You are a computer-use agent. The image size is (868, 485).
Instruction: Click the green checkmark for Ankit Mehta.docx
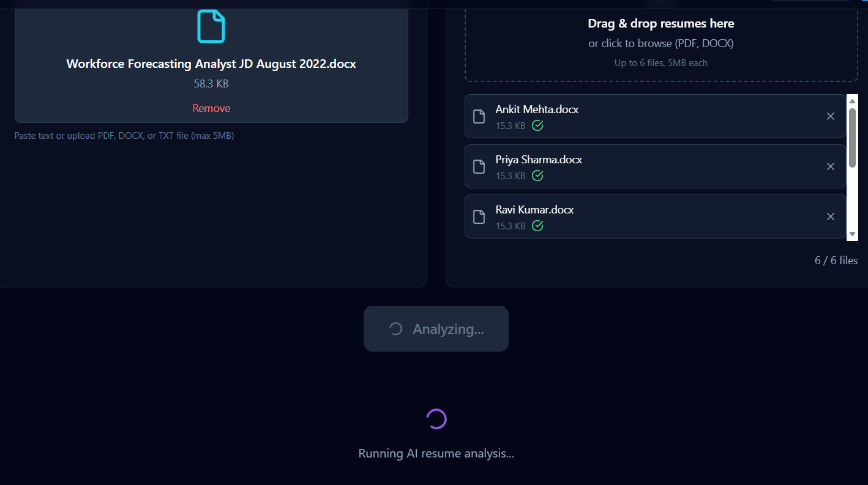coord(537,125)
